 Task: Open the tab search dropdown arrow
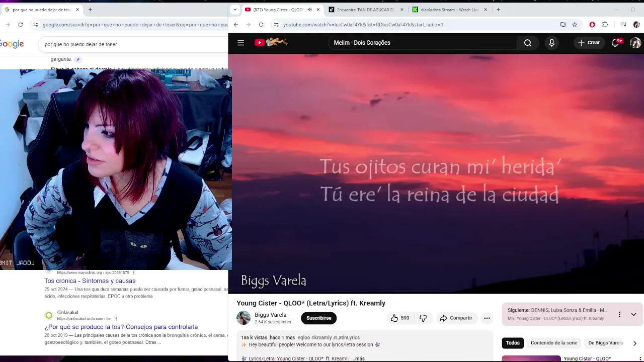tap(234, 10)
